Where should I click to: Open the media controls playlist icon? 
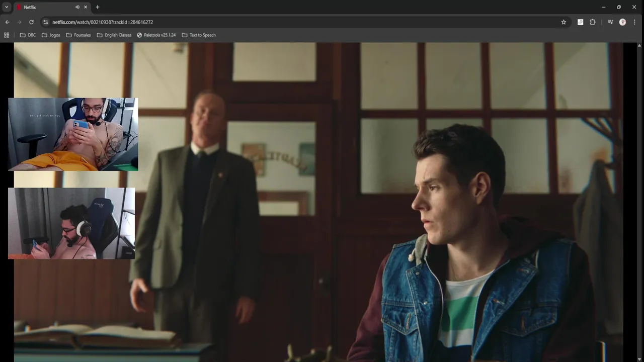pos(610,22)
